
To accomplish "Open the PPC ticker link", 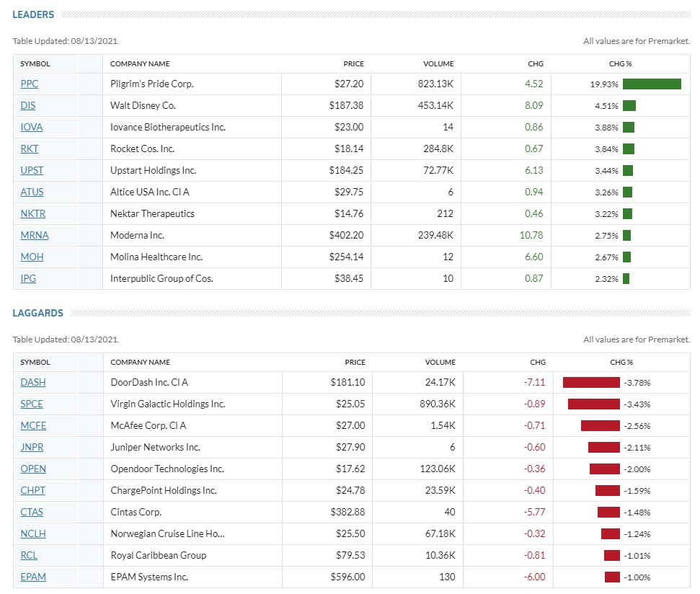I will point(30,84).
